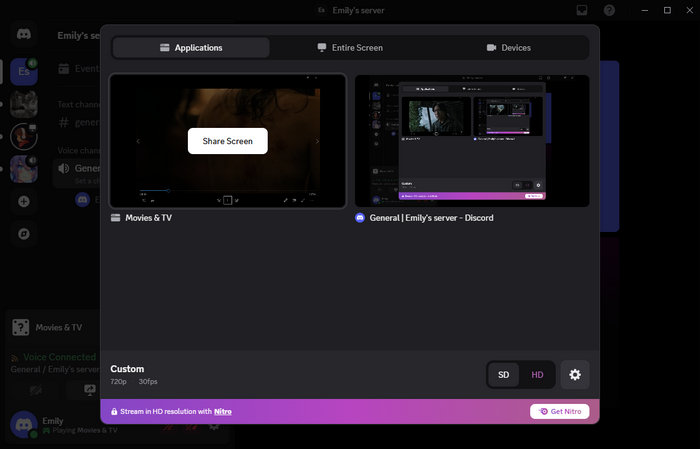
Task: Click the Emily username in the user panel
Action: click(x=53, y=421)
